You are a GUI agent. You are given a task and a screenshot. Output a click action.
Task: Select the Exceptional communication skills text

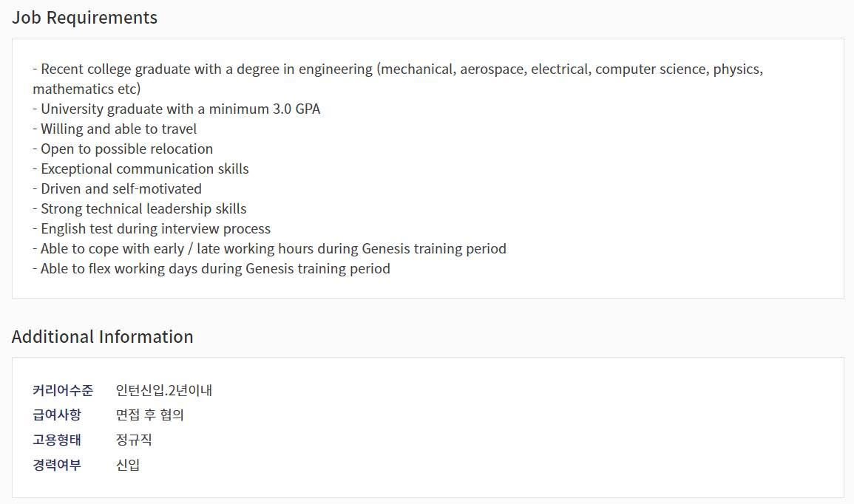pyautogui.click(x=140, y=168)
